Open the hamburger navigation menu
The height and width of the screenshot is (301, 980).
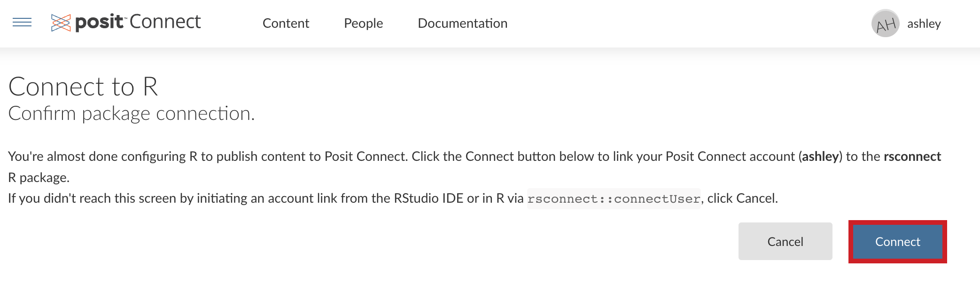pyautogui.click(x=22, y=22)
